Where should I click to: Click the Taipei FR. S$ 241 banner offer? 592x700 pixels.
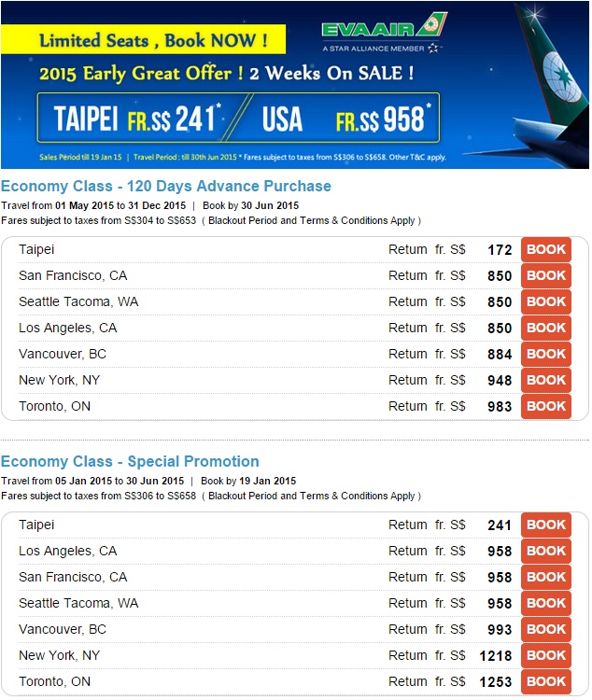(x=136, y=119)
